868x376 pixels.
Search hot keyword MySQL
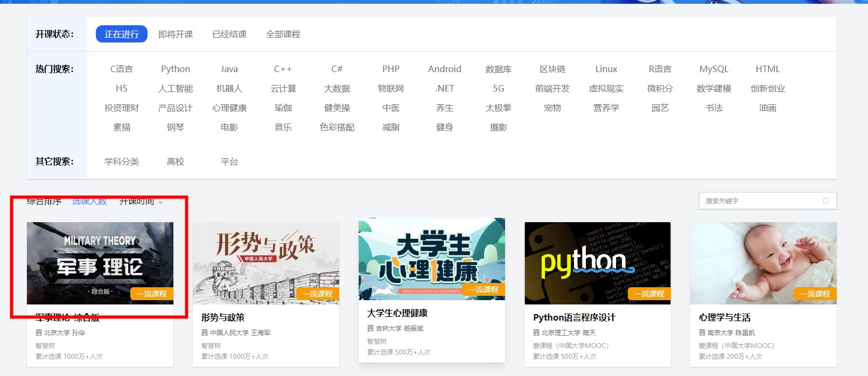point(714,69)
